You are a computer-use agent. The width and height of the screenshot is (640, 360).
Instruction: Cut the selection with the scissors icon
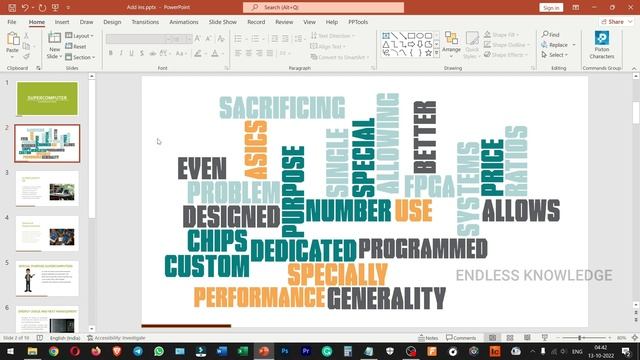[x=27, y=36]
